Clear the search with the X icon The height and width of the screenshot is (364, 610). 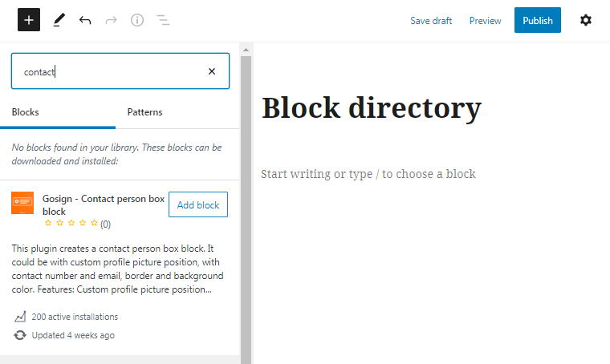click(212, 71)
